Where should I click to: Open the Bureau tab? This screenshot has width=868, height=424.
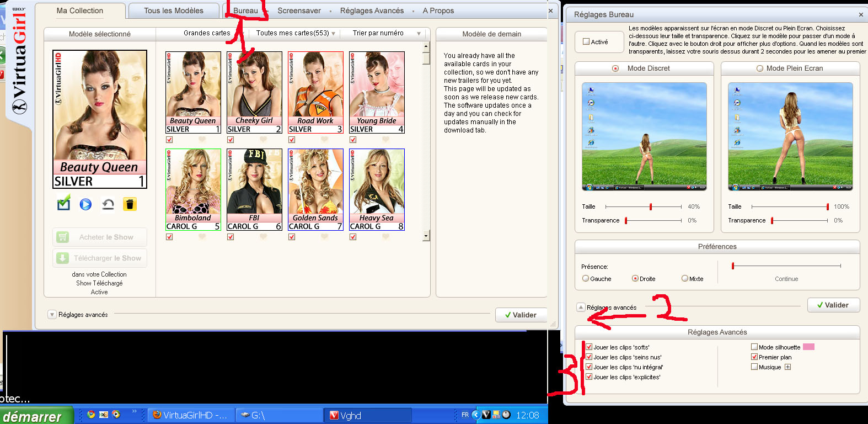pyautogui.click(x=245, y=10)
